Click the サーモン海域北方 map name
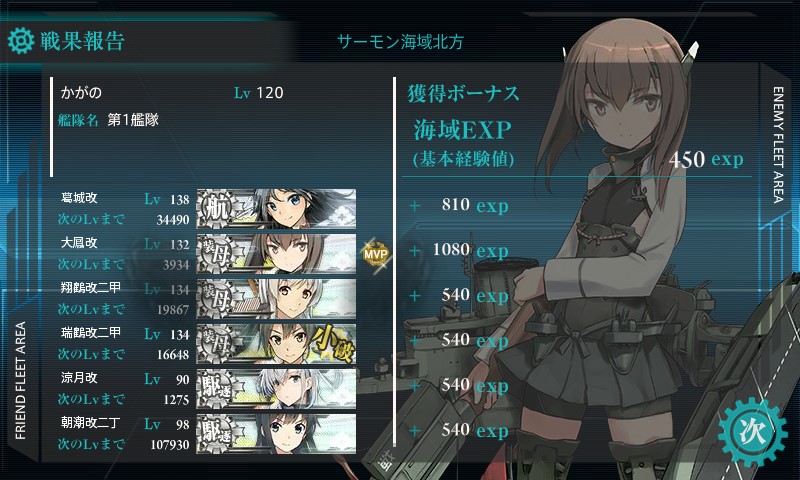 click(x=401, y=42)
